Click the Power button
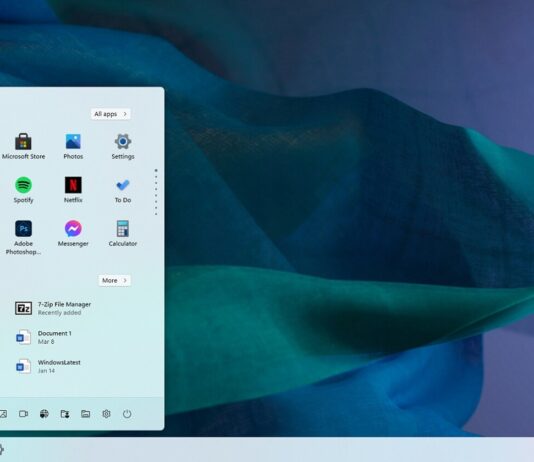The width and height of the screenshot is (534, 462). coord(127,414)
